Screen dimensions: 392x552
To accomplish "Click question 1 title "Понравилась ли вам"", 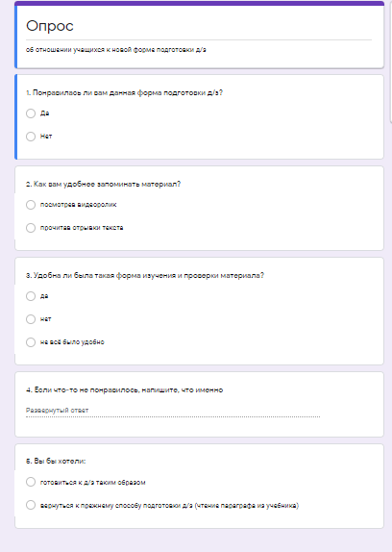I will 124,92.
